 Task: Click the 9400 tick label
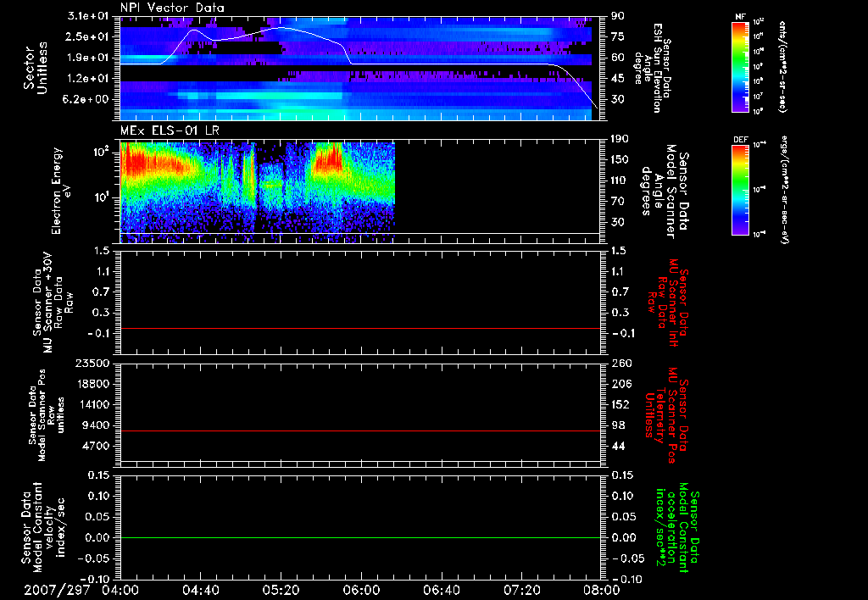[x=97, y=425]
